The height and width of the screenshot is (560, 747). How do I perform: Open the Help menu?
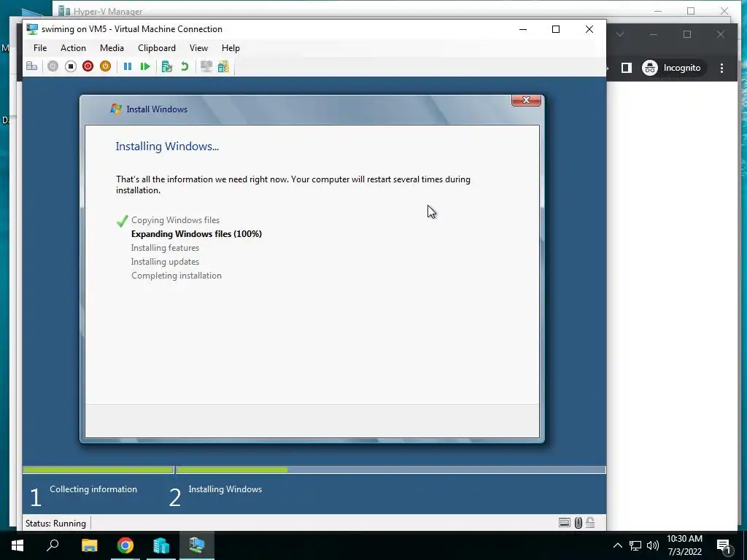pos(231,48)
